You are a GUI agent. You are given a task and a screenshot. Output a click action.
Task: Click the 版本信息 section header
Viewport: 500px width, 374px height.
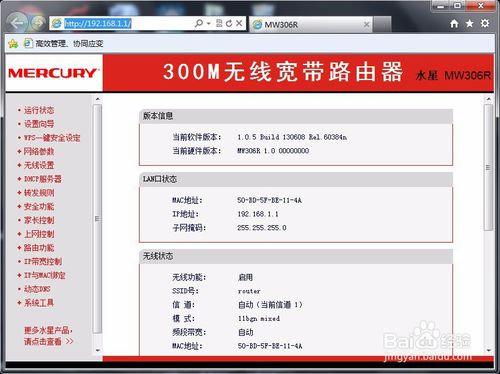(296, 116)
